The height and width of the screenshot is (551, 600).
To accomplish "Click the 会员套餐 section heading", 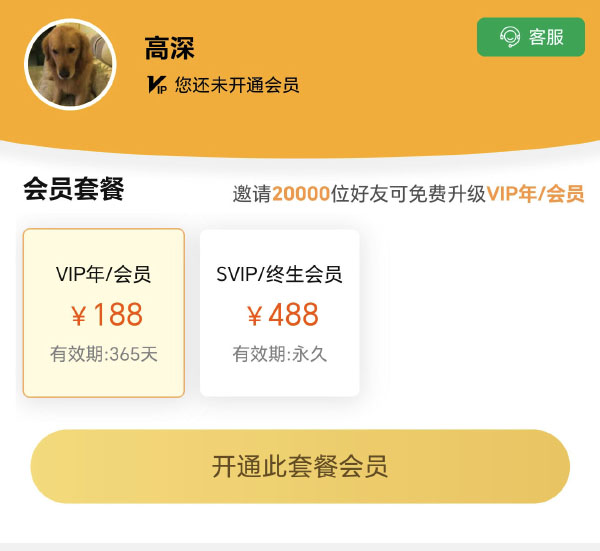I will (x=74, y=189).
